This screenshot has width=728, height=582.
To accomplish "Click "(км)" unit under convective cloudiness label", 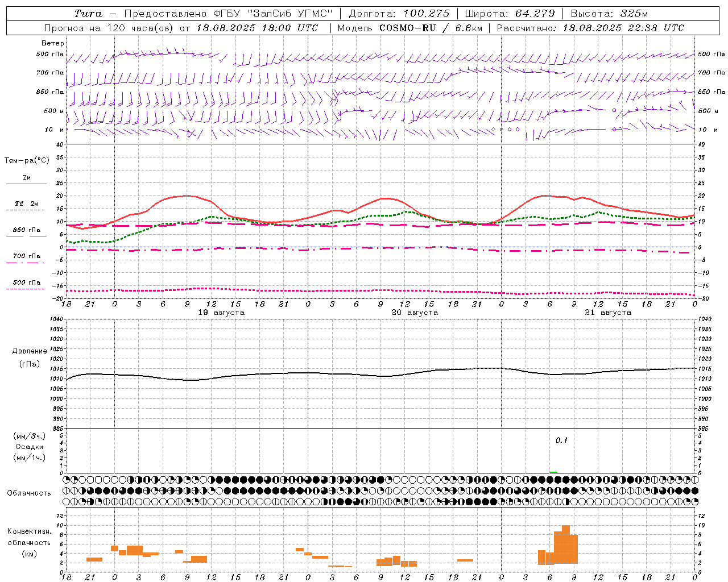I will 30,554.
